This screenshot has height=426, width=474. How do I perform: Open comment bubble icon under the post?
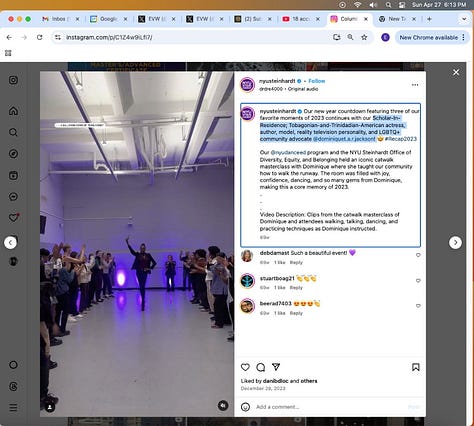(261, 367)
